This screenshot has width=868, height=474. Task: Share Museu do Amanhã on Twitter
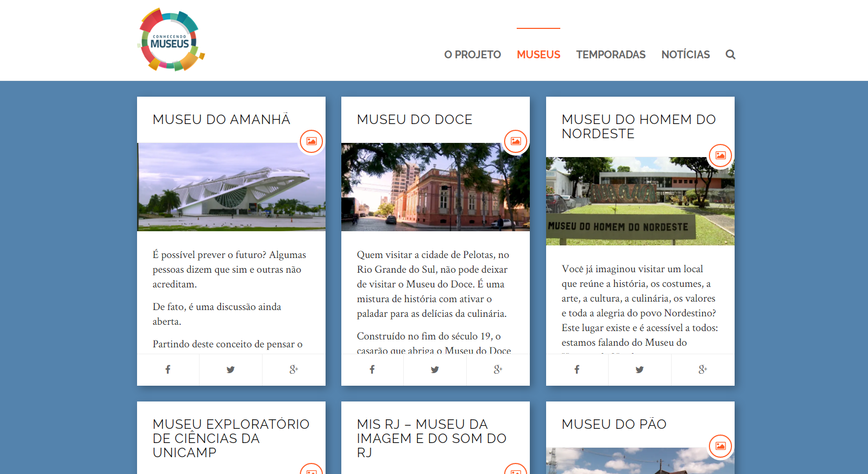tap(231, 370)
